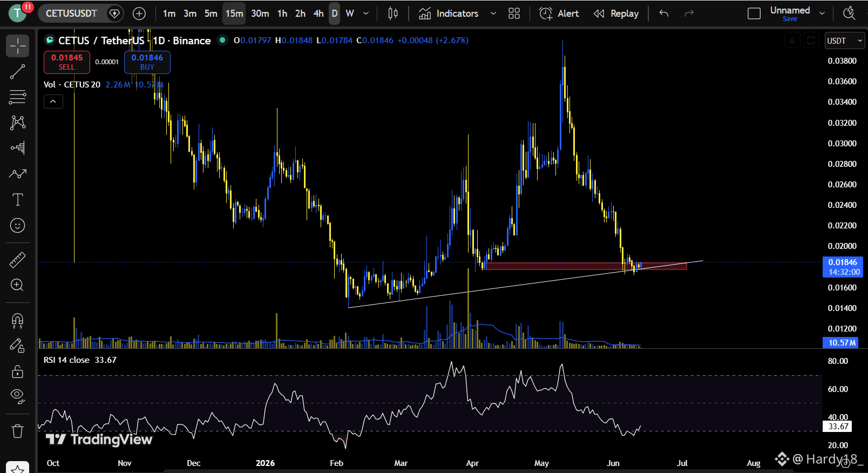Toggle stay in drawing mode
Image resolution: width=868 pixels, height=473 pixels.
(x=17, y=346)
